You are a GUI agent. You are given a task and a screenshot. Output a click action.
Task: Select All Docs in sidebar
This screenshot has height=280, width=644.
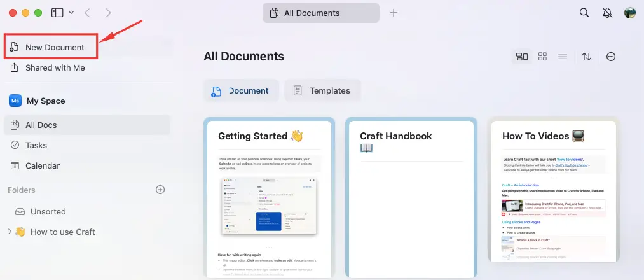pos(87,125)
